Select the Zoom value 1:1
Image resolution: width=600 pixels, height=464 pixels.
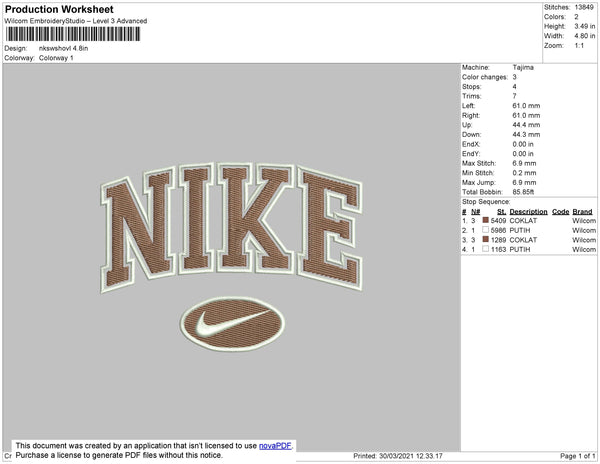tap(579, 46)
